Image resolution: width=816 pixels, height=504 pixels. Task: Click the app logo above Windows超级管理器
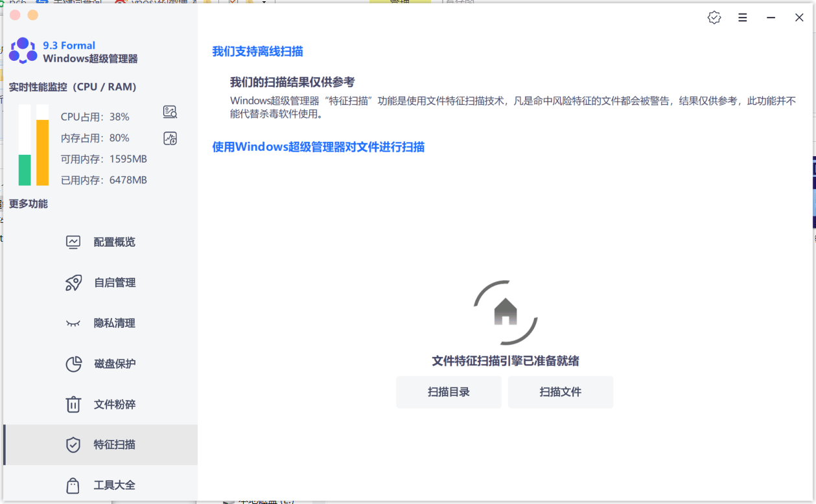(23, 50)
